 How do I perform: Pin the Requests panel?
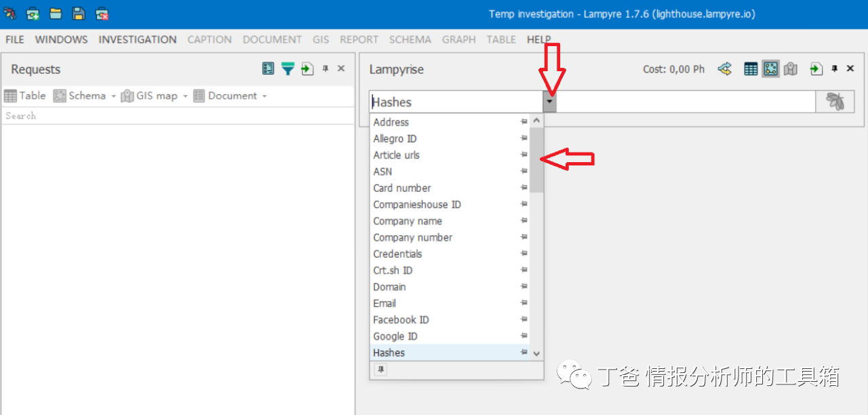pyautogui.click(x=325, y=68)
